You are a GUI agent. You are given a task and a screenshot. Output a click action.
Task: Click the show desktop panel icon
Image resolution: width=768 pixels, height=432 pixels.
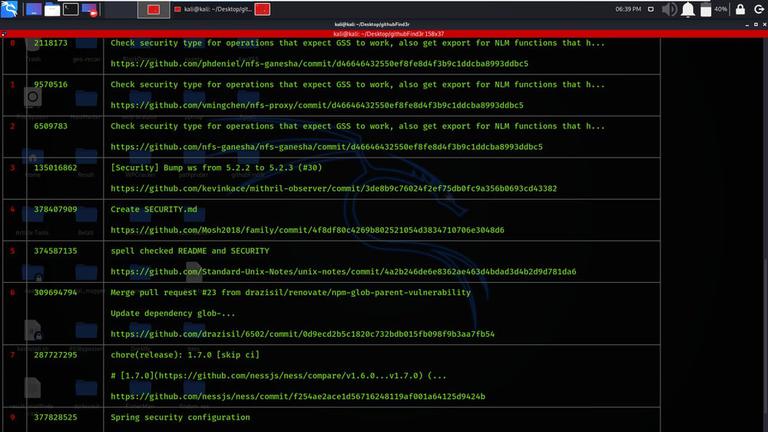tap(33, 9)
